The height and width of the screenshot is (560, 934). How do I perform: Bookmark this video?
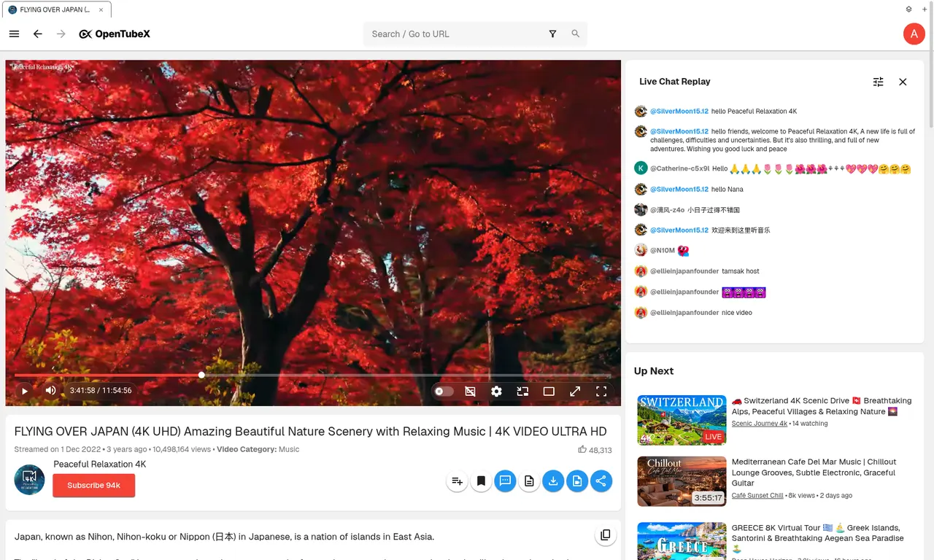(x=481, y=481)
